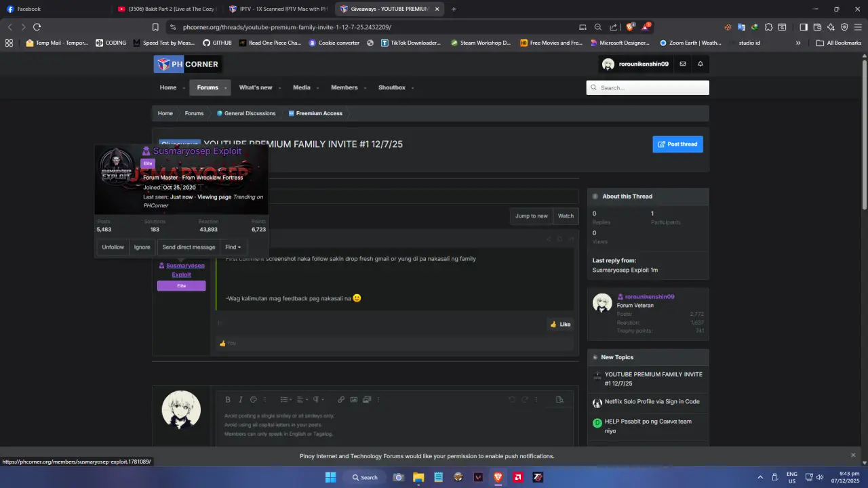Image resolution: width=868 pixels, height=488 pixels.
Task: Open text color palette in editor
Action: [254, 400]
